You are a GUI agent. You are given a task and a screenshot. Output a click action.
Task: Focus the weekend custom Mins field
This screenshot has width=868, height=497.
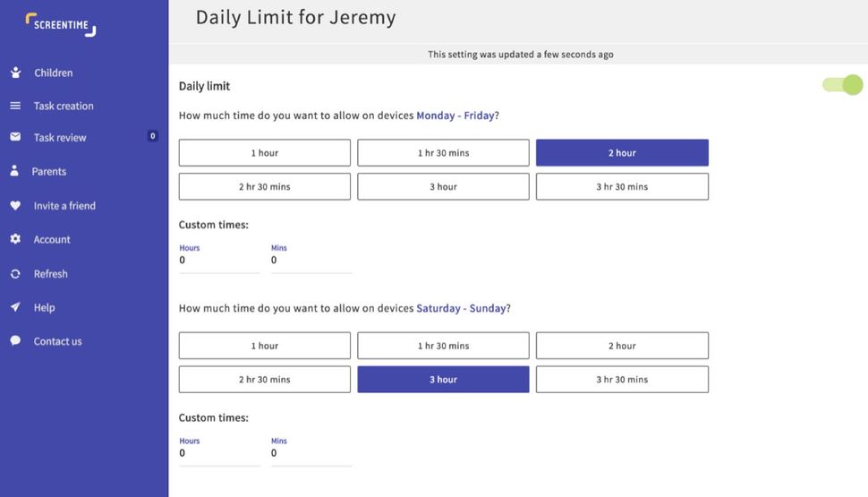311,453
